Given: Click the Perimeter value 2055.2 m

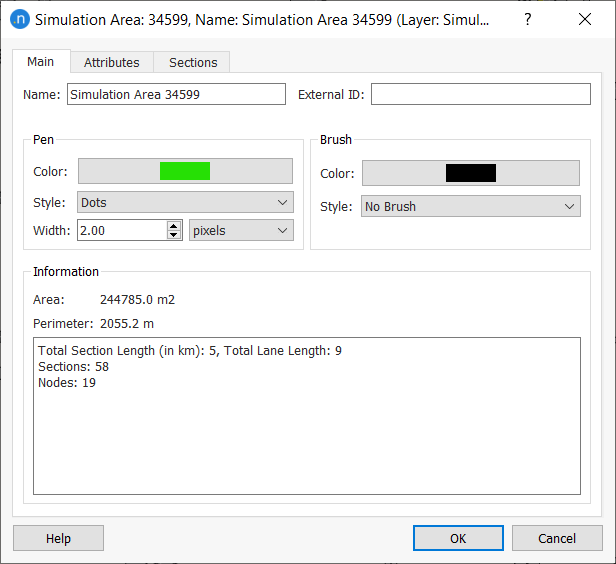Looking at the screenshot, I should tap(126, 324).
